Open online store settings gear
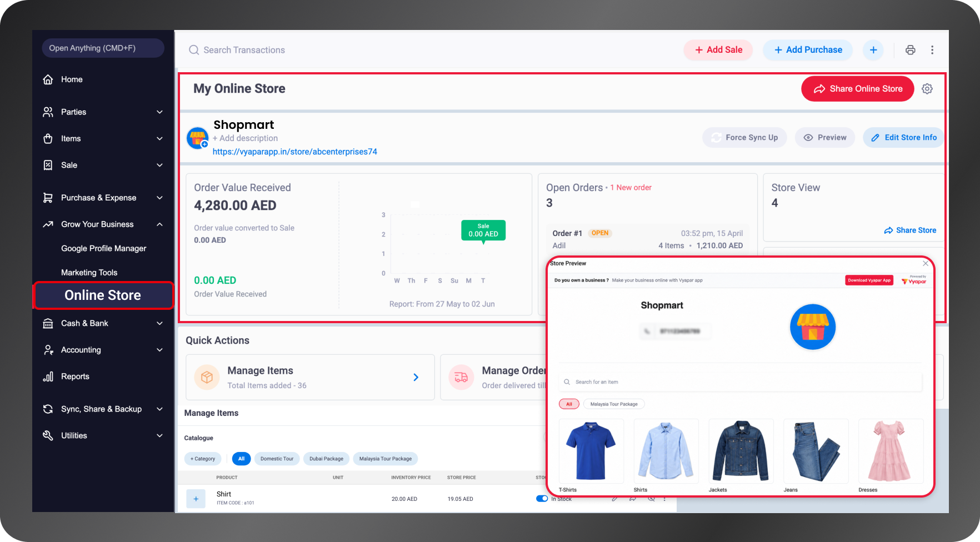The height and width of the screenshot is (542, 980). point(927,89)
